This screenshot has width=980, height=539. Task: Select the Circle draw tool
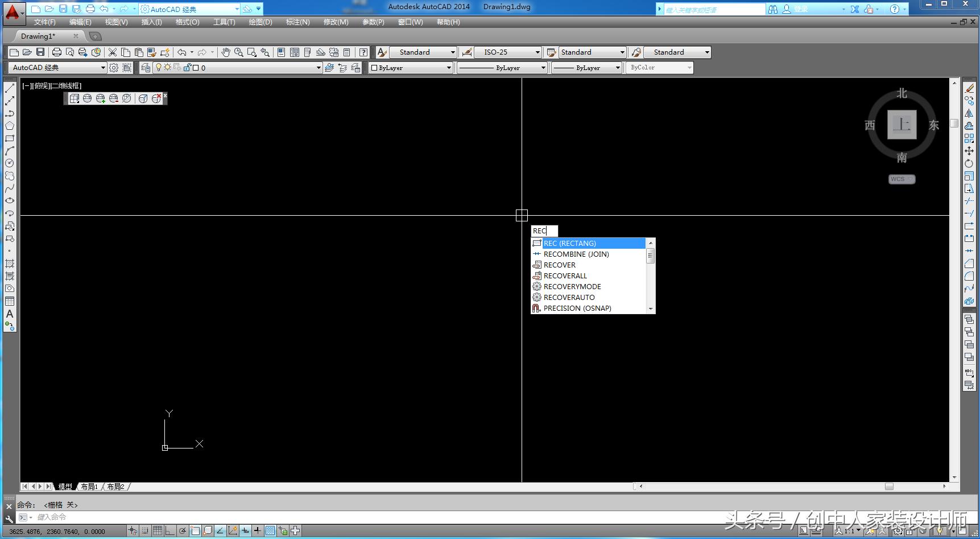10,163
